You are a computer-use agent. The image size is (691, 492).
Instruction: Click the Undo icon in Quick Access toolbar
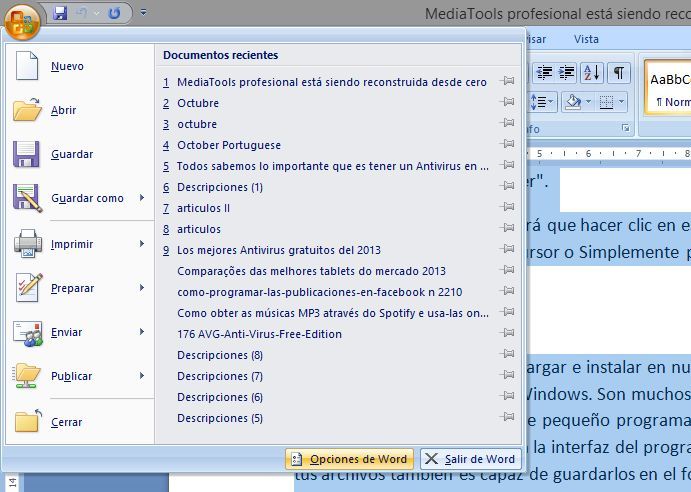[82, 13]
